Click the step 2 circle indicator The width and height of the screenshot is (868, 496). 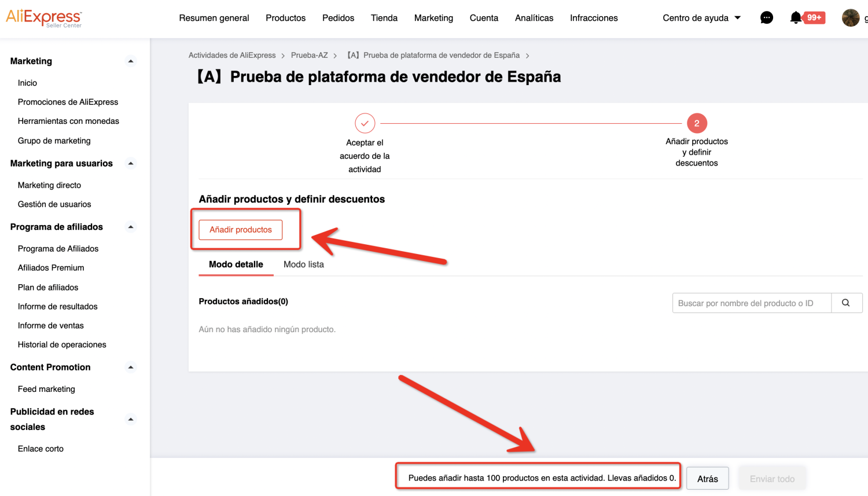[697, 123]
